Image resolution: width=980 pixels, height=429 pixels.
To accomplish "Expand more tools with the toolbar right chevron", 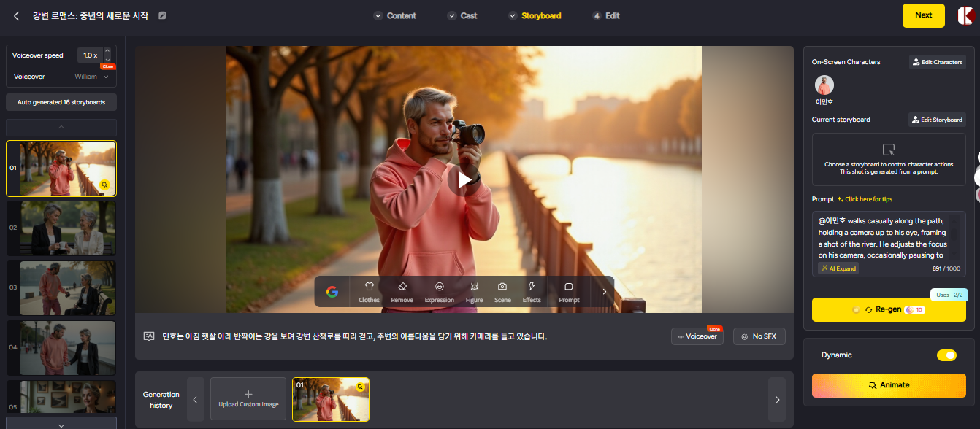I will (604, 291).
